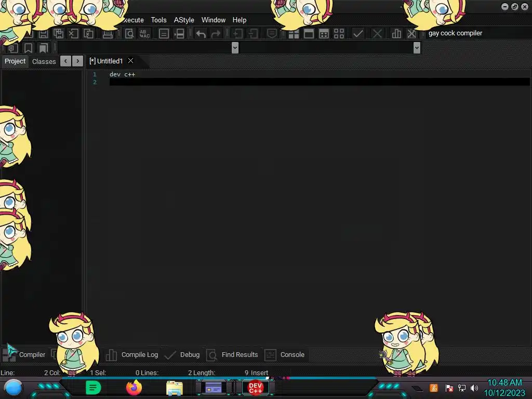Open the Compiler bottom tab
The image size is (532, 399).
coord(32,354)
